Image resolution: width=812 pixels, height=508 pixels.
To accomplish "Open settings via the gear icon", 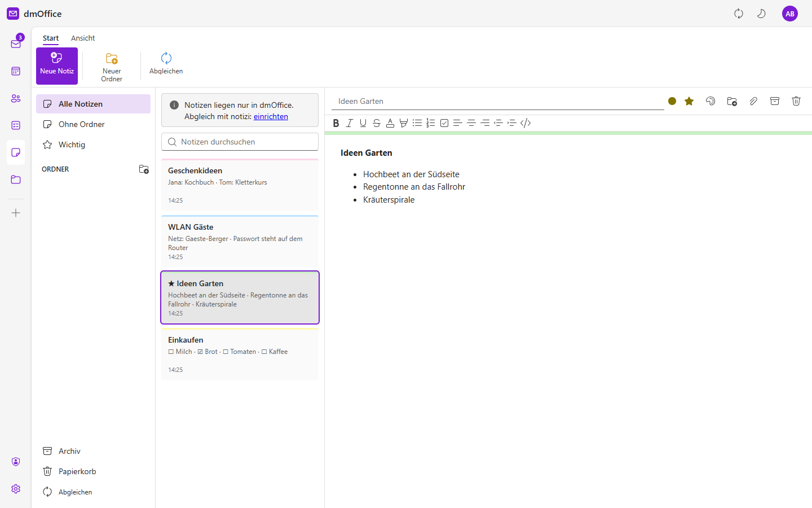I will pos(16,489).
